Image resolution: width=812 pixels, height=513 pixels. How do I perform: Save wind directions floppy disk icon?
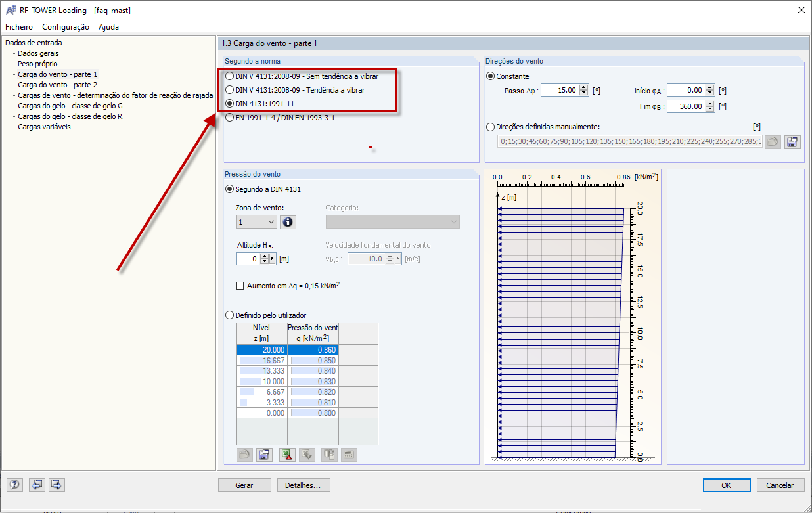pyautogui.click(x=793, y=141)
